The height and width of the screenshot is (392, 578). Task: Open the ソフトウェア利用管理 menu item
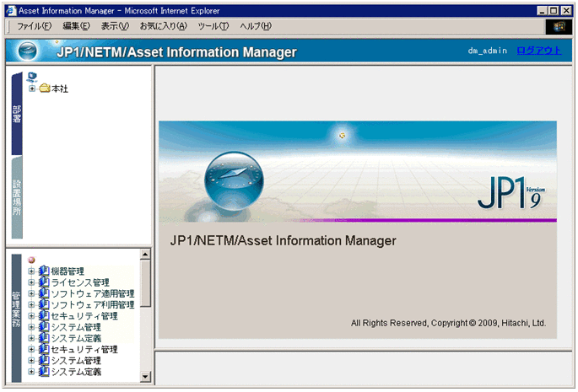93,304
